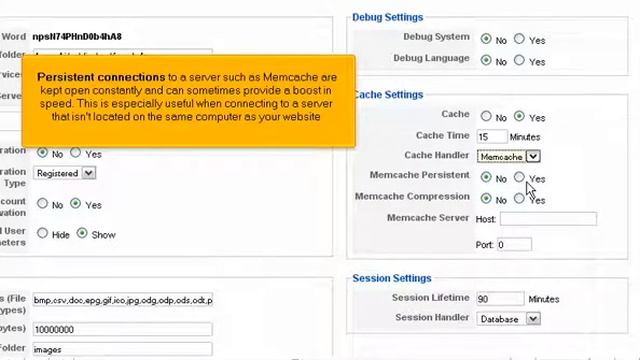
Task: Select No for Debug Language
Action: pyautogui.click(x=486, y=60)
